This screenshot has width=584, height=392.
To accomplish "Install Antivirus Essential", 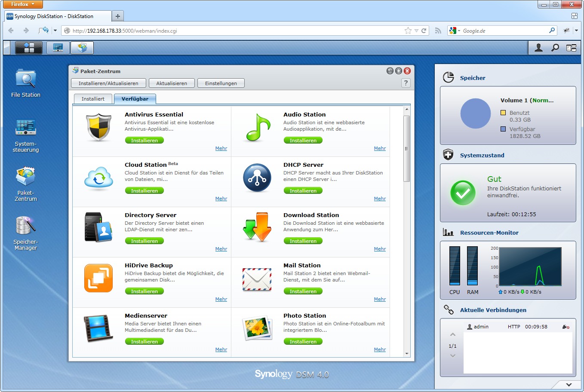I will (x=144, y=141).
